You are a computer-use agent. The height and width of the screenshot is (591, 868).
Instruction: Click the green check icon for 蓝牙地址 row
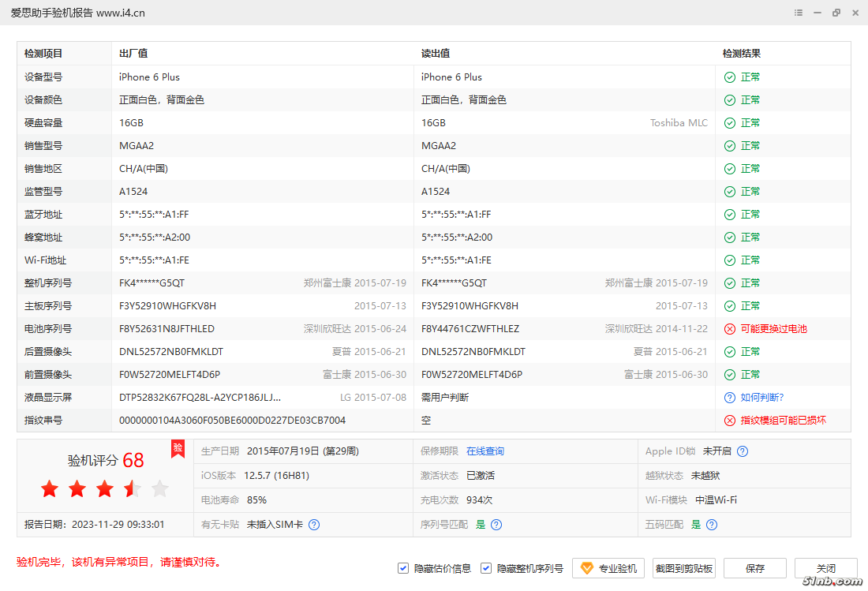click(x=730, y=215)
